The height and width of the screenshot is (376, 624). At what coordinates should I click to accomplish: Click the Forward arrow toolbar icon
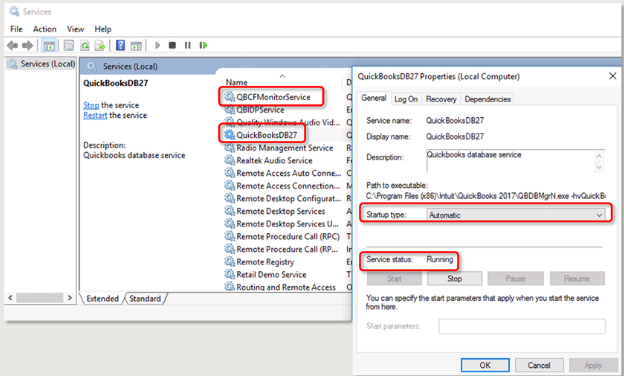[27, 45]
